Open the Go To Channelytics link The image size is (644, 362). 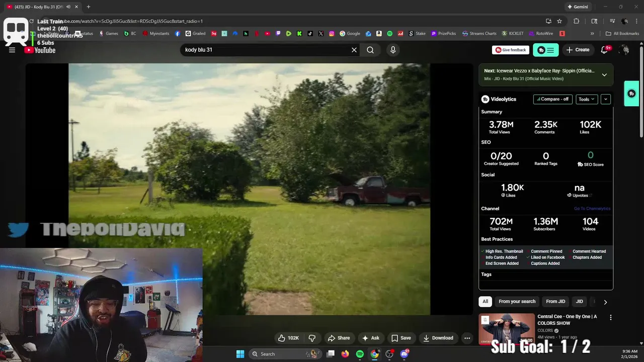(592, 209)
